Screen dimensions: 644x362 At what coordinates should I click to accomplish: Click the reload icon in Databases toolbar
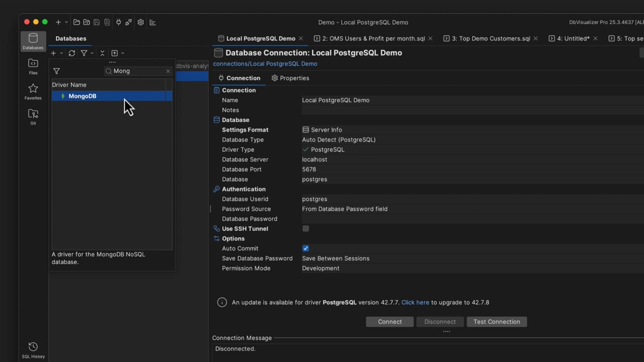pyautogui.click(x=71, y=53)
